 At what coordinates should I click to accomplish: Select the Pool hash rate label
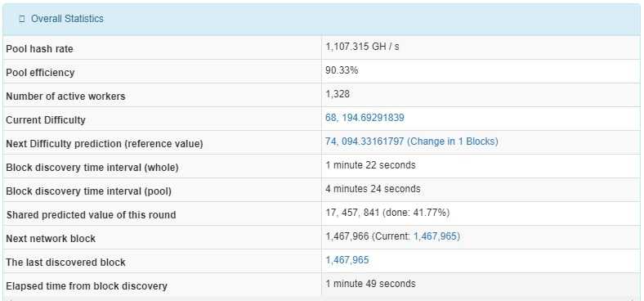(39, 49)
